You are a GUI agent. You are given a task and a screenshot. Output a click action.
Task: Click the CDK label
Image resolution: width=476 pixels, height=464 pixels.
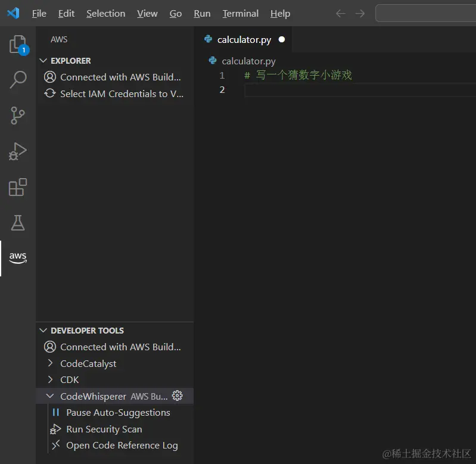[70, 379]
